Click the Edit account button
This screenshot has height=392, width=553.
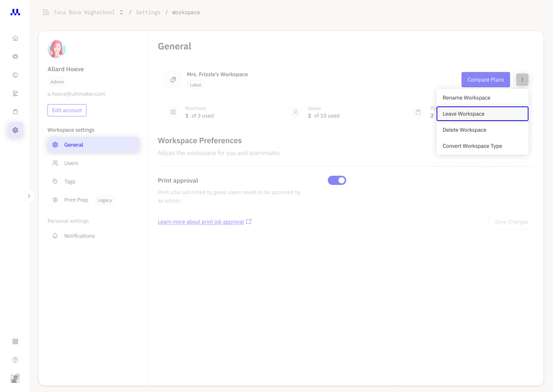67,110
